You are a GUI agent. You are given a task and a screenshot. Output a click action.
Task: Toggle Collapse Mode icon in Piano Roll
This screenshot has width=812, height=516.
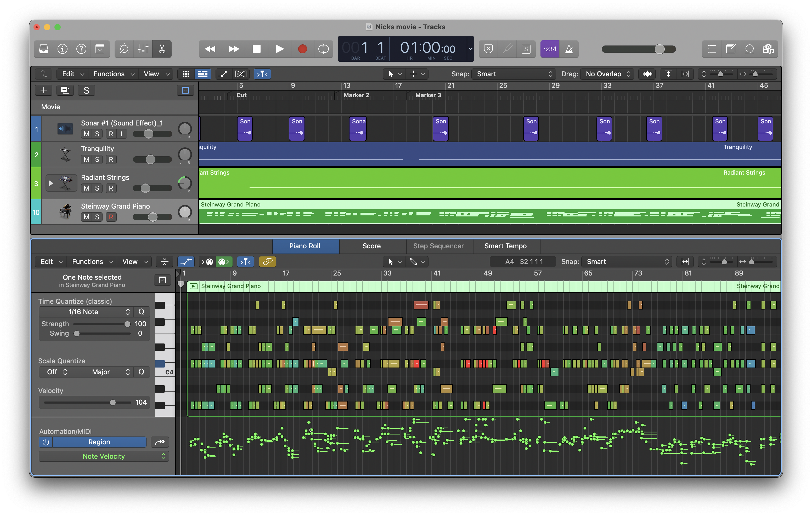165,262
